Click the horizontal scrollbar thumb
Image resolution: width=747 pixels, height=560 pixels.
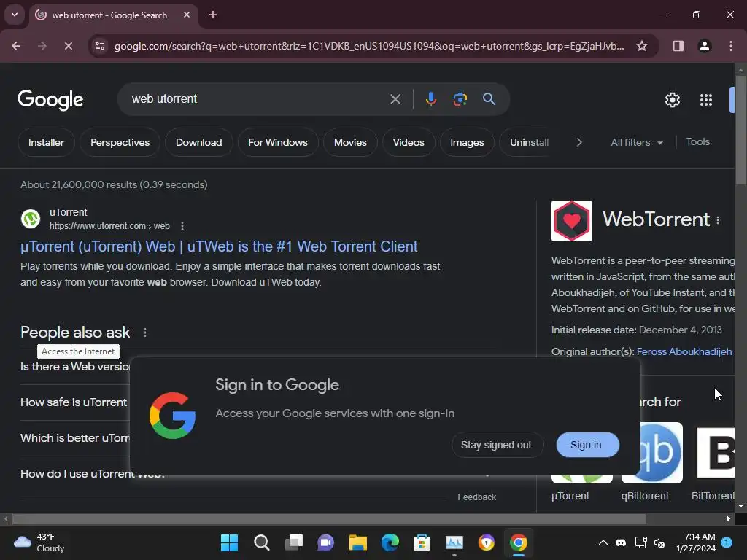[x=329, y=518]
